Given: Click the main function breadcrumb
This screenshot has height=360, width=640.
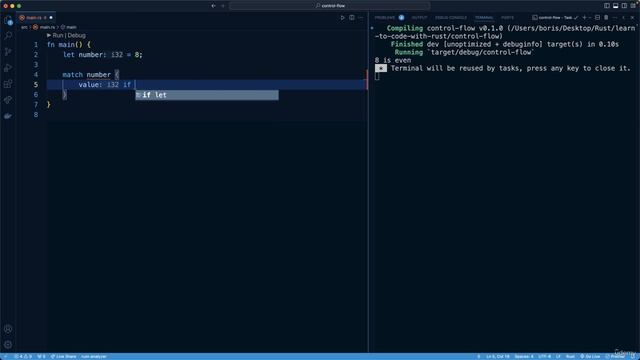Looking at the screenshot, I should 69,27.
